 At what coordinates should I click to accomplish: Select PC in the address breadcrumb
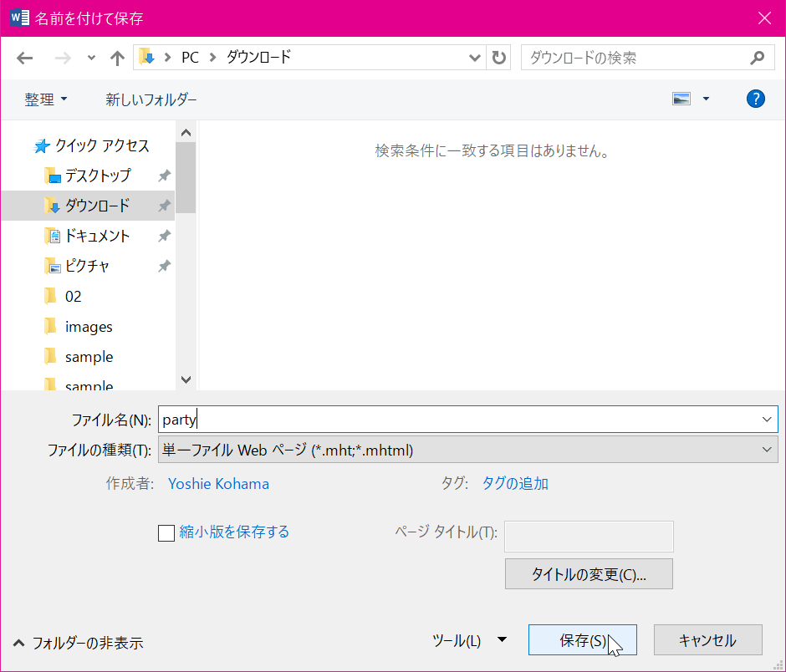(x=190, y=57)
